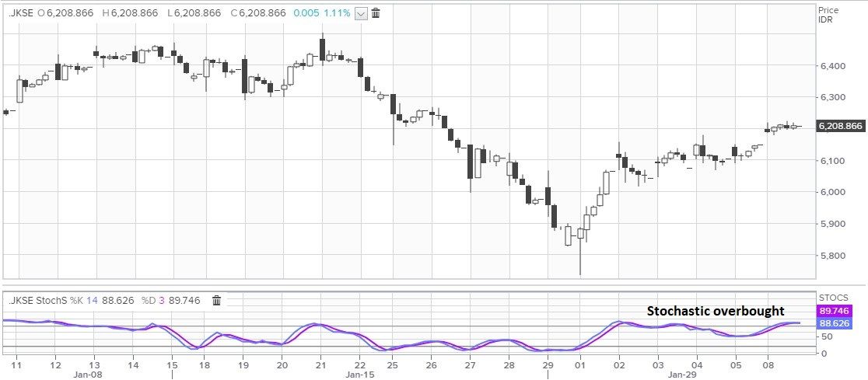Click the 1.11% change value

tap(337, 13)
